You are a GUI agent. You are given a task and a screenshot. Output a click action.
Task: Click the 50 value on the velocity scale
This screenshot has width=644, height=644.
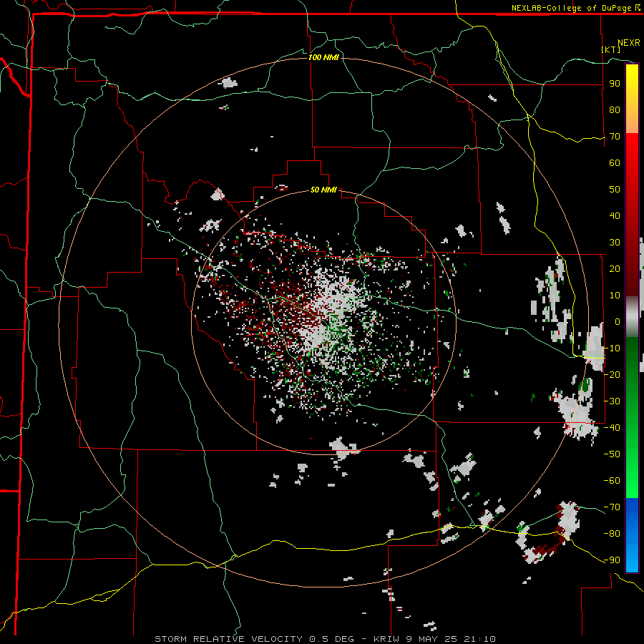pyautogui.click(x=615, y=190)
